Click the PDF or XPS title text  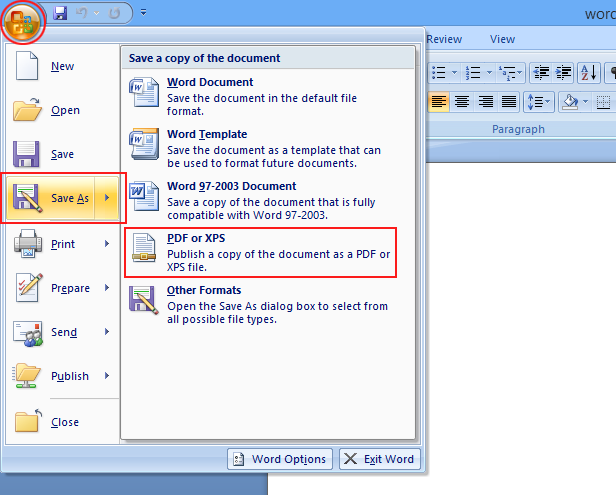[196, 238]
